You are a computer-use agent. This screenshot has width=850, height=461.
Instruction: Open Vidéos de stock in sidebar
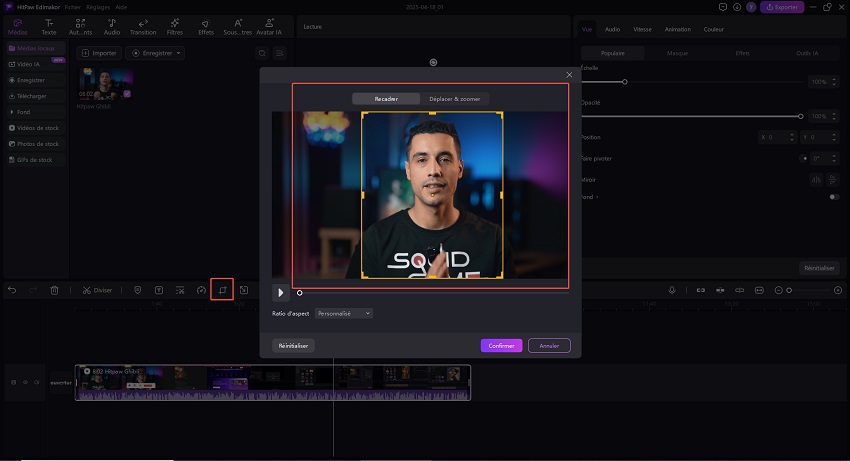pyautogui.click(x=36, y=128)
